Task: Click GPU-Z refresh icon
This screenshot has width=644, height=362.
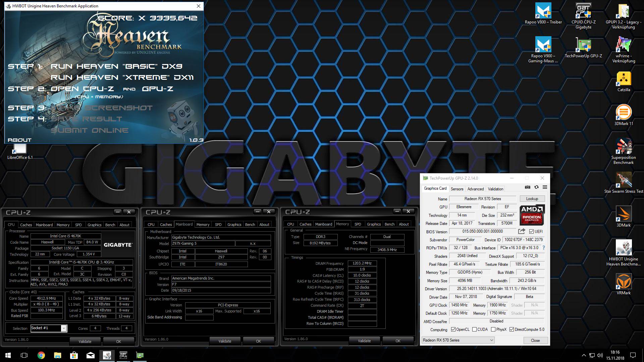Action: (x=536, y=187)
